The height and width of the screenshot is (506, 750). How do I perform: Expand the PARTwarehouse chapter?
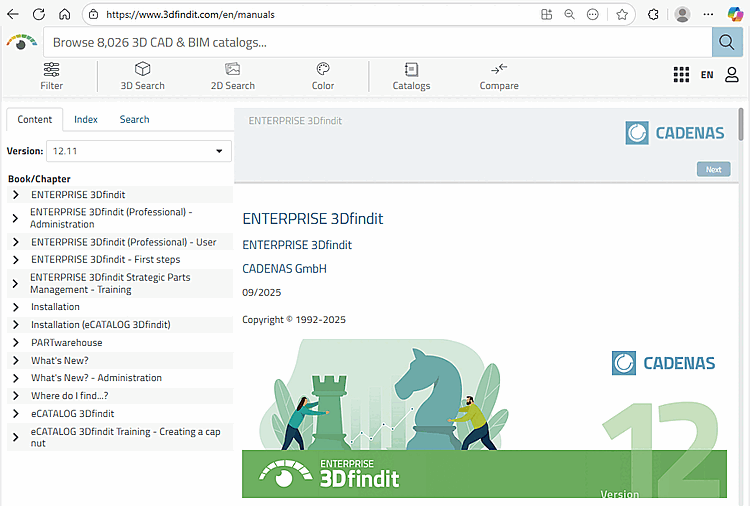[16, 342]
